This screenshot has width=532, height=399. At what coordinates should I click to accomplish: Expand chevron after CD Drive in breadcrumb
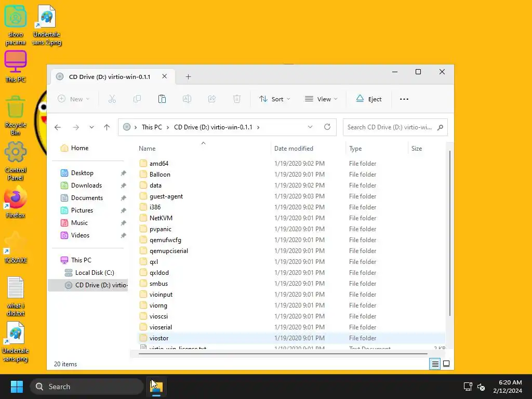pos(258,127)
